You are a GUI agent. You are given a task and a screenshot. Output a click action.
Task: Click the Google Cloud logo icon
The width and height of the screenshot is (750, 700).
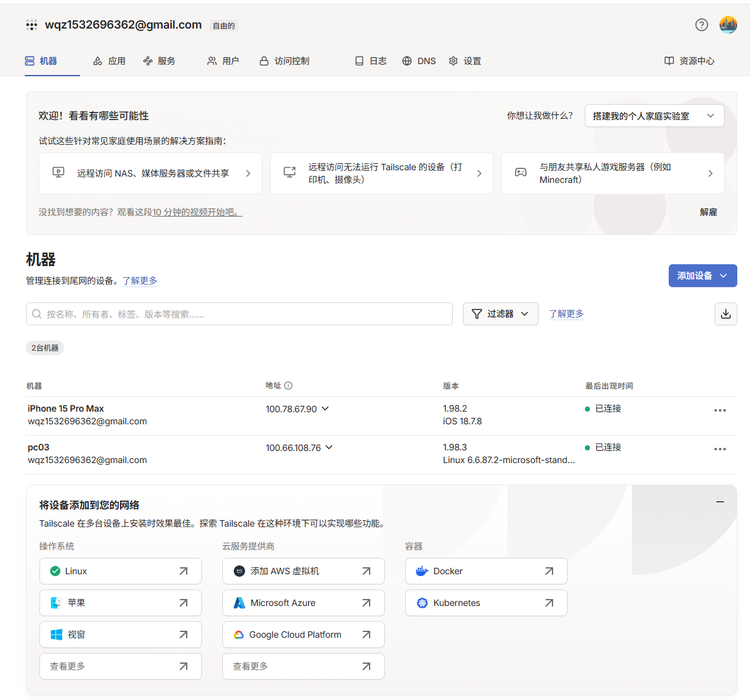(x=239, y=635)
